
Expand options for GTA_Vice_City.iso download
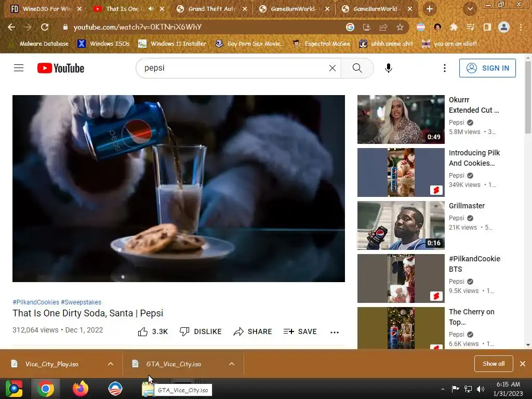232,364
